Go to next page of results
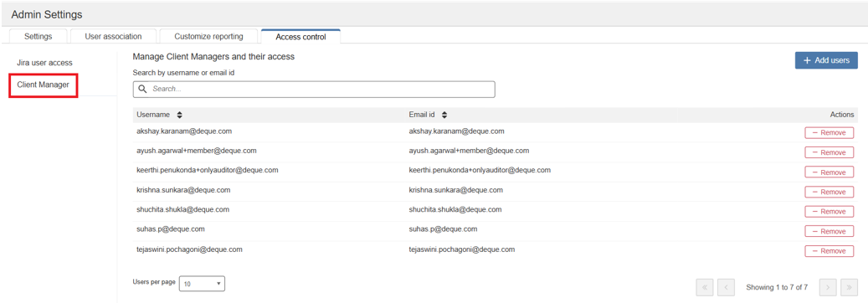 828,287
